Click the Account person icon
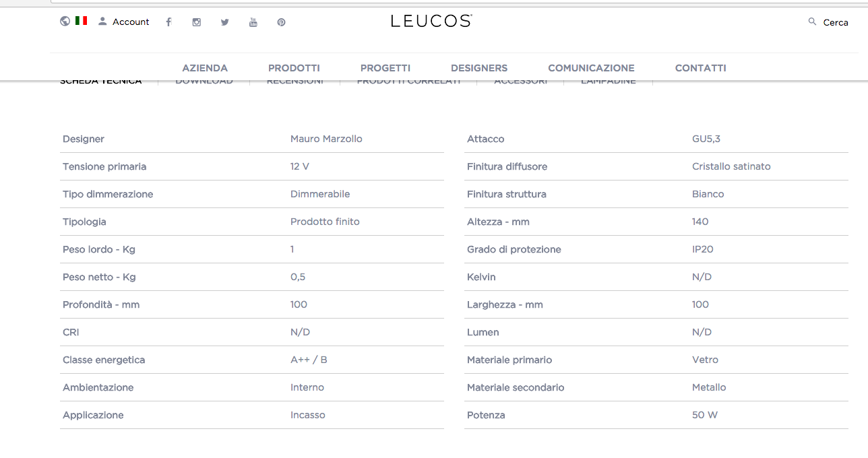868x458 pixels. coord(102,22)
